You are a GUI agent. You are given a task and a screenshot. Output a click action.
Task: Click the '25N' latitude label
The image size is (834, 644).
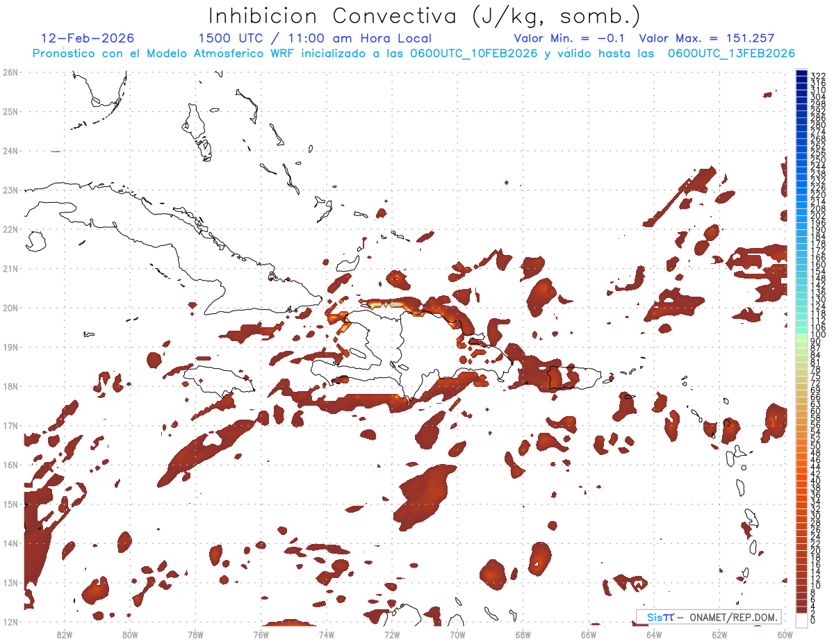pos(10,111)
